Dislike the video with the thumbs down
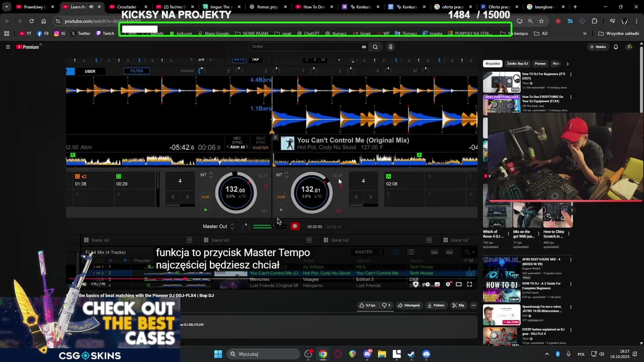The width and height of the screenshot is (644, 362). (x=386, y=305)
